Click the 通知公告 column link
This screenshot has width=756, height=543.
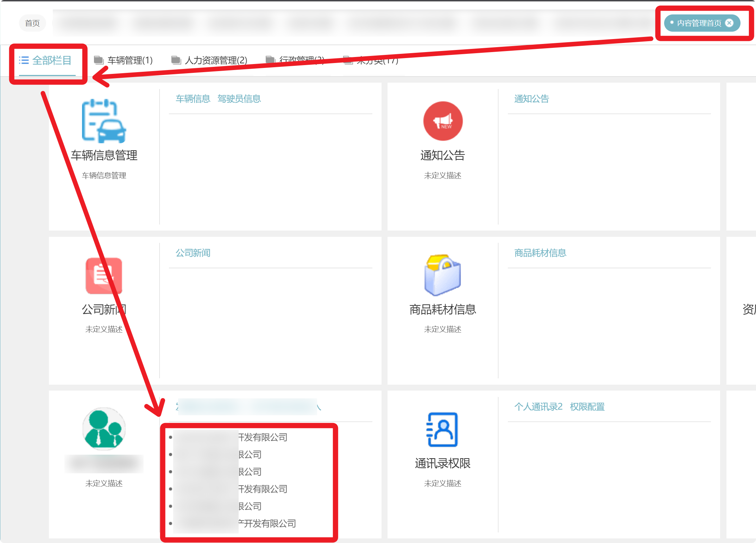[531, 99]
